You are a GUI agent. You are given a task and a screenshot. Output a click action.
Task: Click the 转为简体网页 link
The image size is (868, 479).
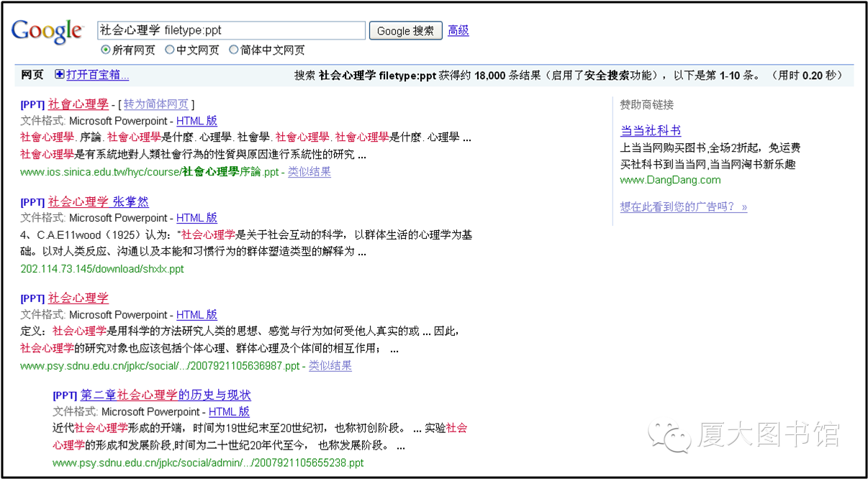(x=155, y=104)
